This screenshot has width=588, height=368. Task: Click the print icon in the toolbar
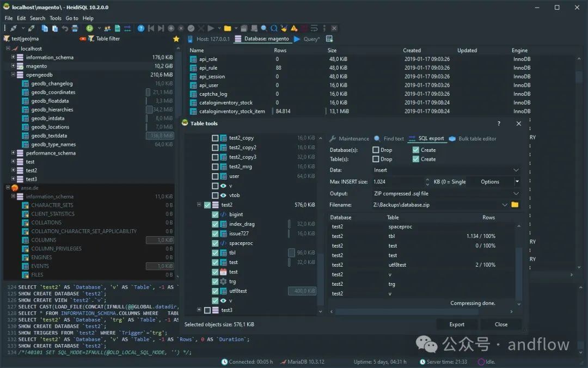tap(75, 28)
